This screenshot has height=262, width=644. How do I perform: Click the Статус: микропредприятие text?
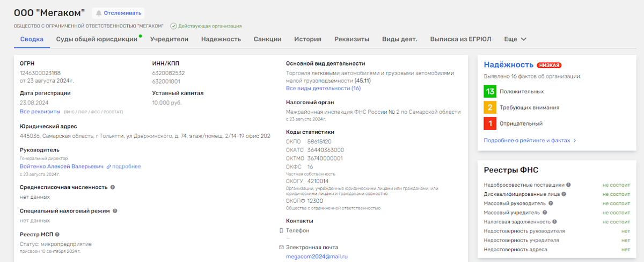point(56,244)
